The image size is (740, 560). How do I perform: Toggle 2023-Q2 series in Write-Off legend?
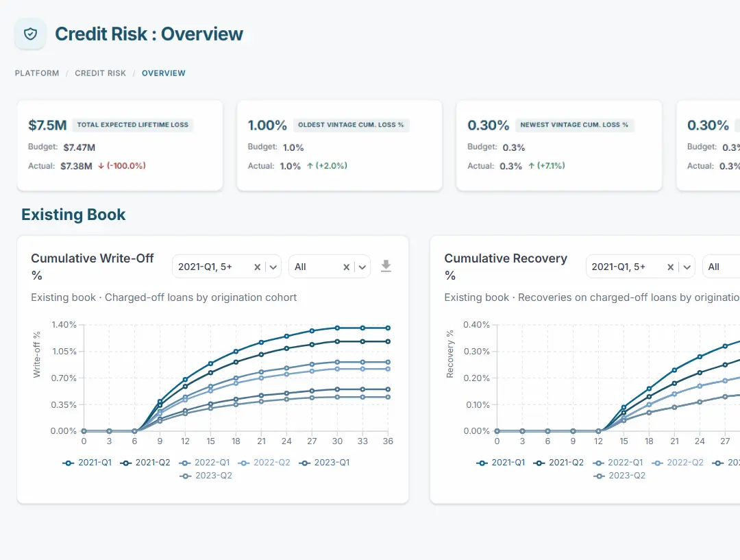[206, 476]
